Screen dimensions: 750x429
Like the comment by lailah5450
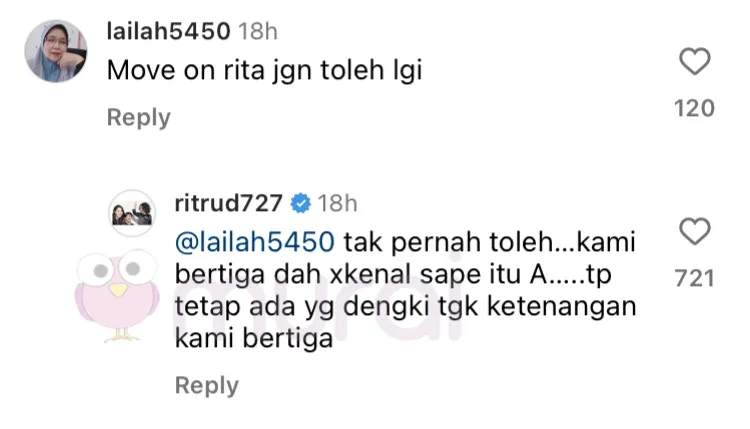click(x=695, y=62)
